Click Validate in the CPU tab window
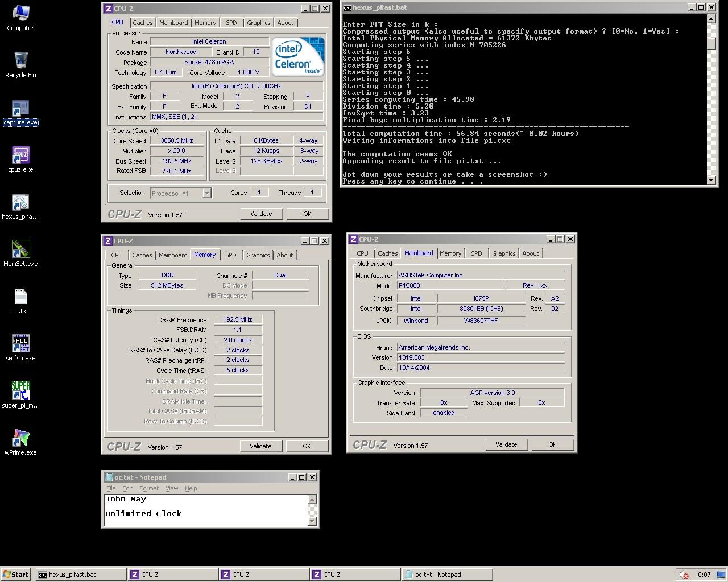The image size is (728, 582). 261,214
